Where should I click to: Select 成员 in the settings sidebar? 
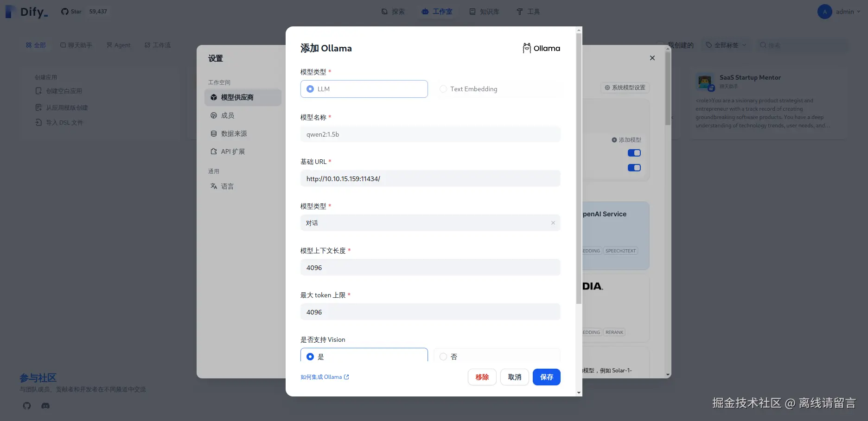click(243, 115)
